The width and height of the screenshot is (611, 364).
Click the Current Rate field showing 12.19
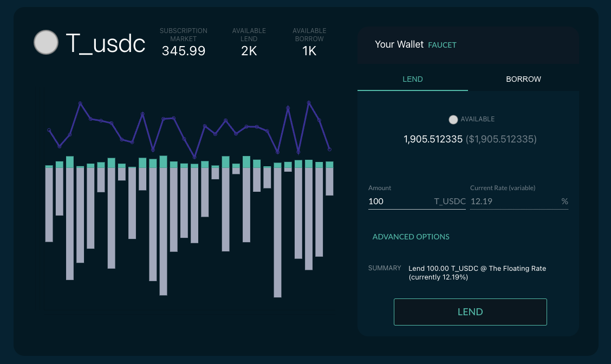pos(519,201)
